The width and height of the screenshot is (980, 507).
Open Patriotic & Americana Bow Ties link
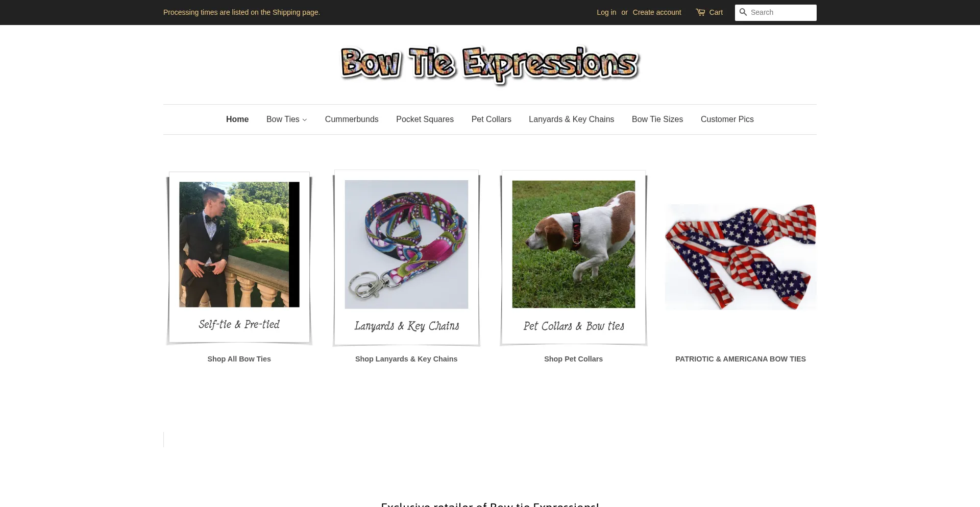(x=741, y=359)
